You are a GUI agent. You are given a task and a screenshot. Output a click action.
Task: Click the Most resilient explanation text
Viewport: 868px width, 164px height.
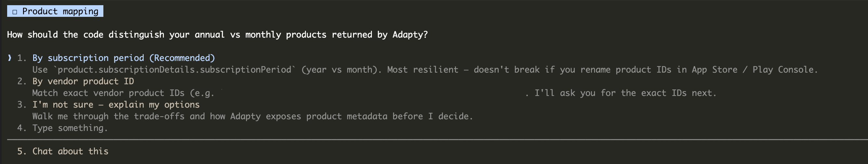(x=602, y=70)
